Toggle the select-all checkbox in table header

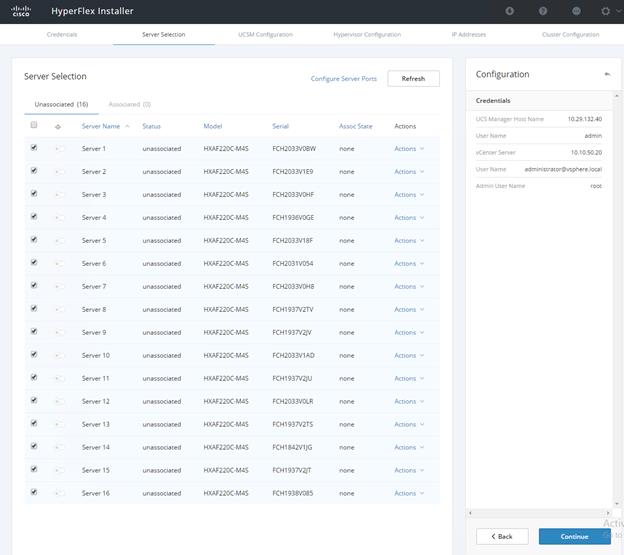[x=34, y=125]
